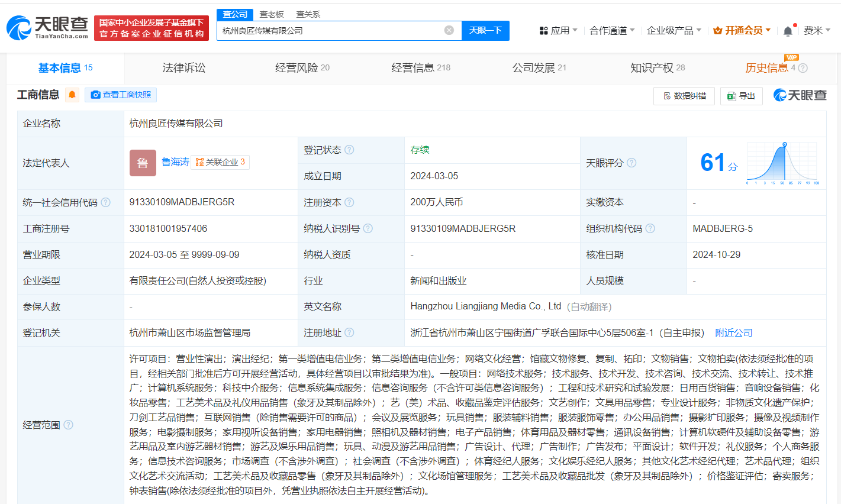Click the 工商信息 section heading

click(38, 95)
